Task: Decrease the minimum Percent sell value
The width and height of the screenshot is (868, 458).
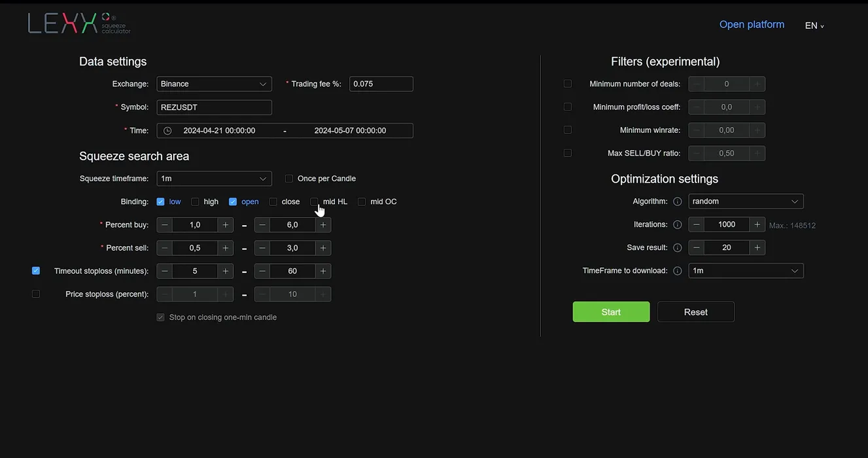Action: coord(165,248)
